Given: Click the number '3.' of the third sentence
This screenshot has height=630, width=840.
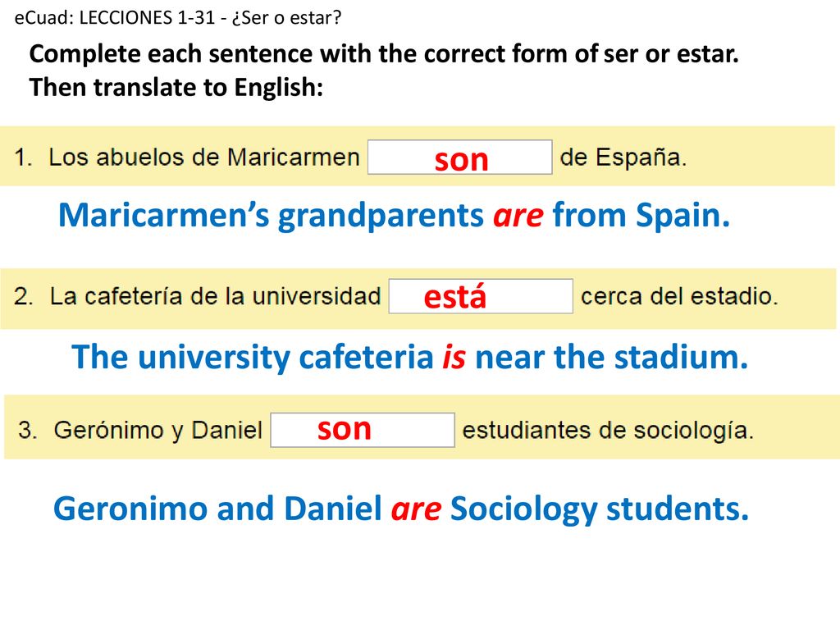Looking at the screenshot, I should (28, 430).
